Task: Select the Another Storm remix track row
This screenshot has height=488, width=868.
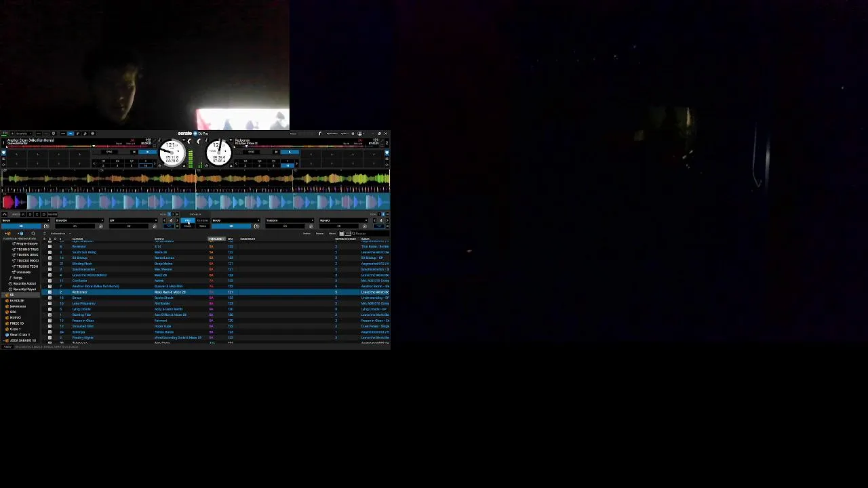Action: click(216, 286)
